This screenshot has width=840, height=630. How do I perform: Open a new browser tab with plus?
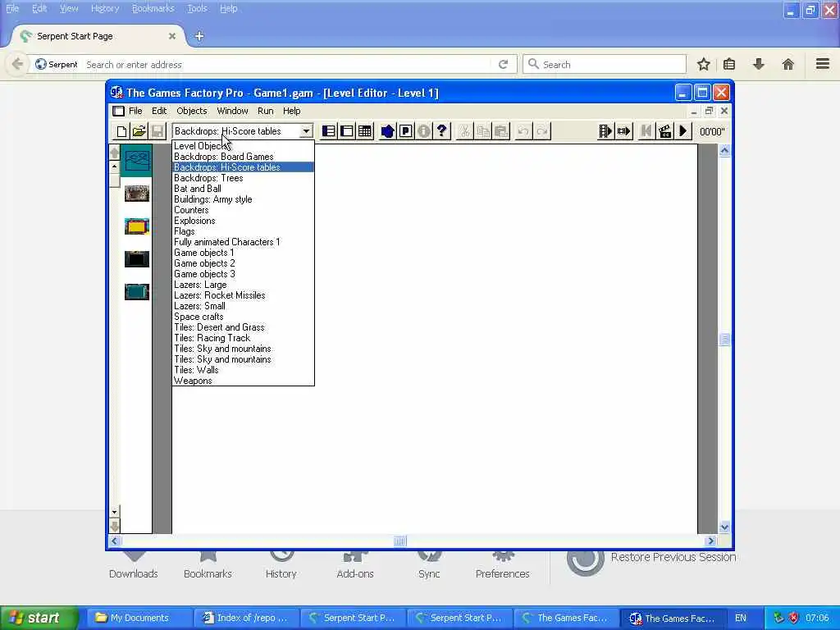point(199,36)
